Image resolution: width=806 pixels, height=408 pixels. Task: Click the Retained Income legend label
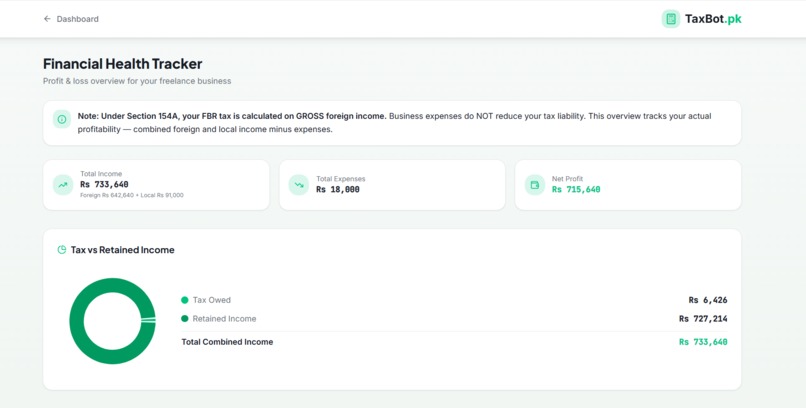pyautogui.click(x=224, y=319)
